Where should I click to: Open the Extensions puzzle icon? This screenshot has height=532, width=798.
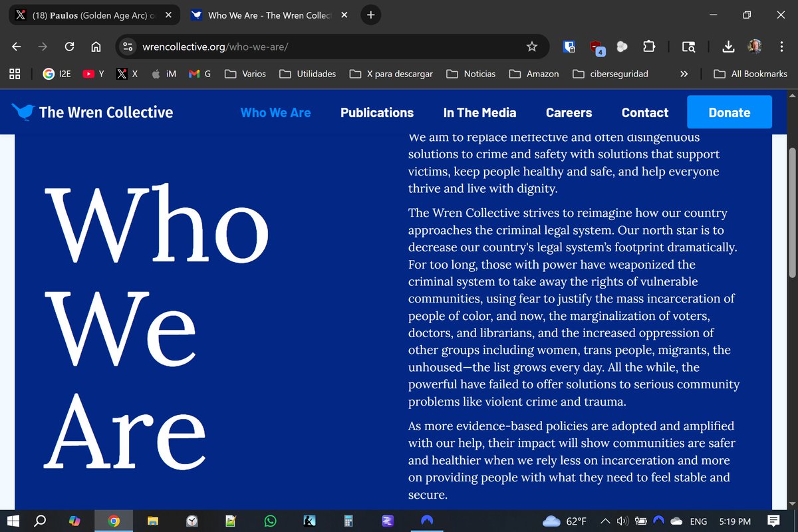click(x=649, y=47)
